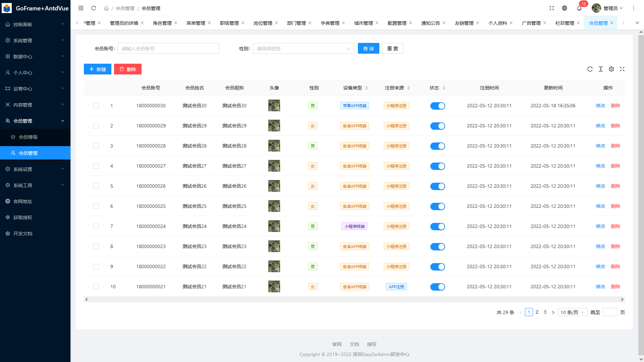Open 会员等级 in the sidebar
This screenshot has height=362, width=644.
(x=28, y=137)
